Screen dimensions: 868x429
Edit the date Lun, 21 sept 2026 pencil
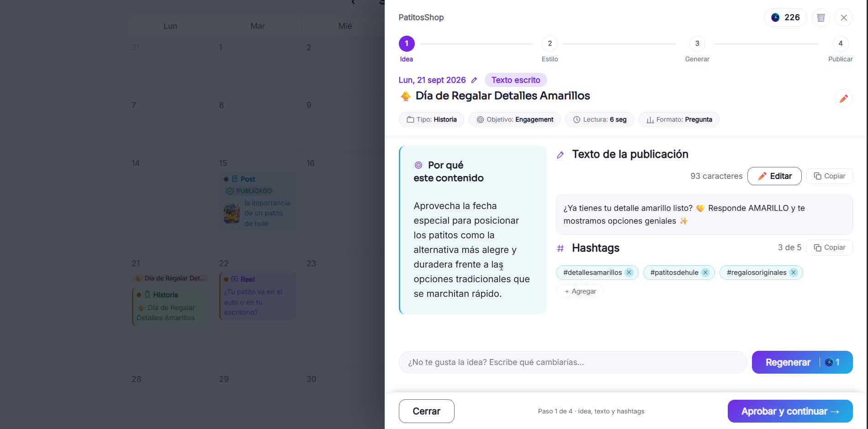point(474,80)
